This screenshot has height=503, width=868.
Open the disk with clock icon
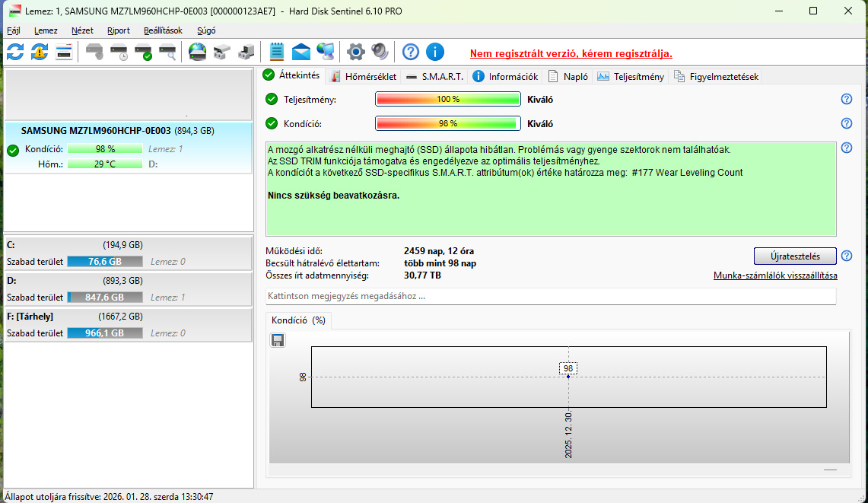click(x=119, y=52)
